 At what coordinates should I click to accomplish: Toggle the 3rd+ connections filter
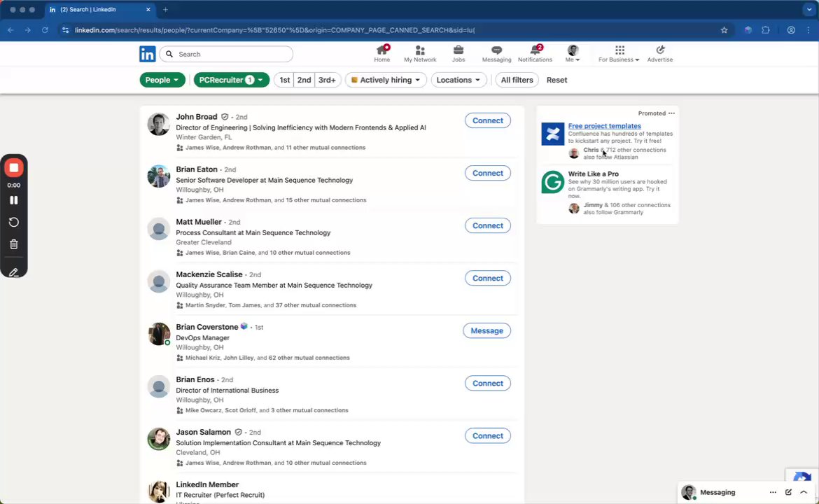[x=327, y=80]
